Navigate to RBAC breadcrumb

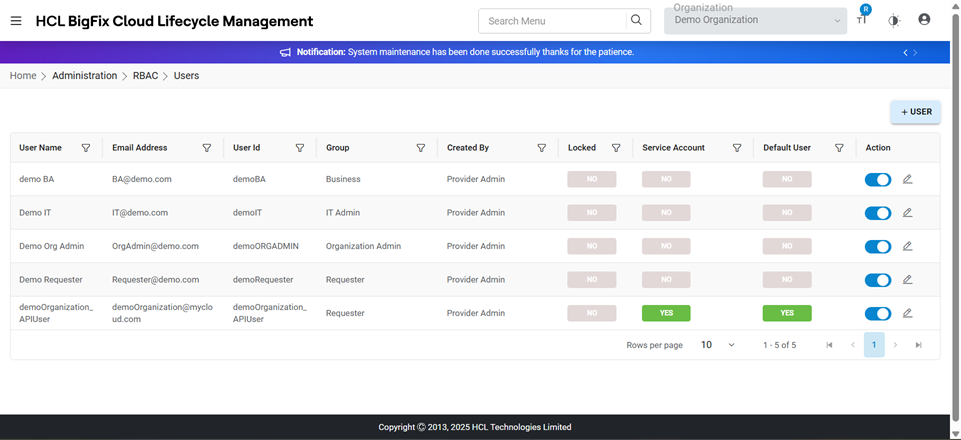tap(145, 76)
